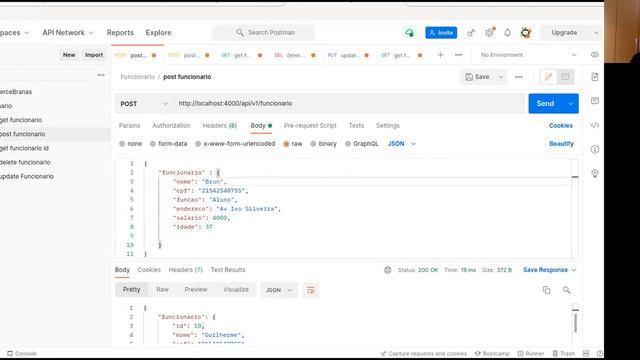Click the Send button

point(546,104)
